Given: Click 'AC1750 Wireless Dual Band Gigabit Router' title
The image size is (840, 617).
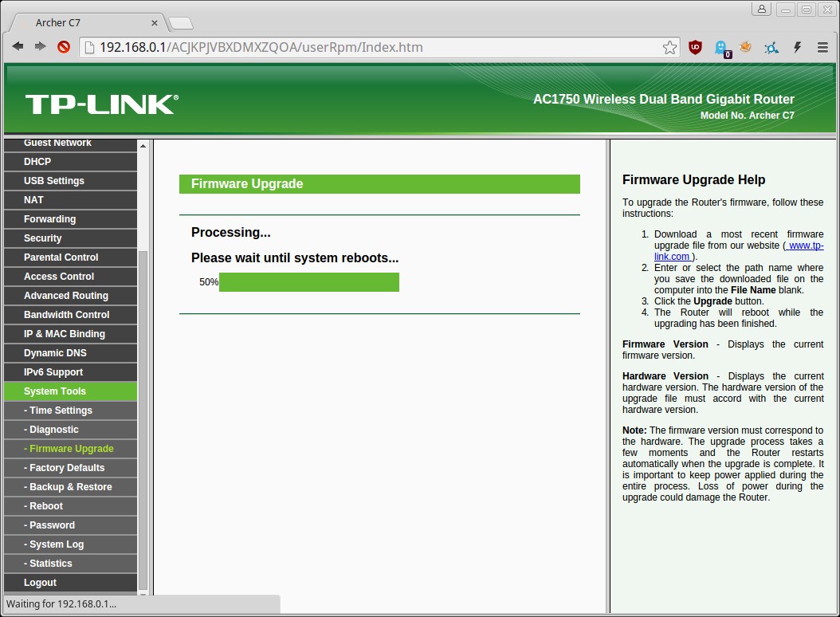Looking at the screenshot, I should 664,99.
